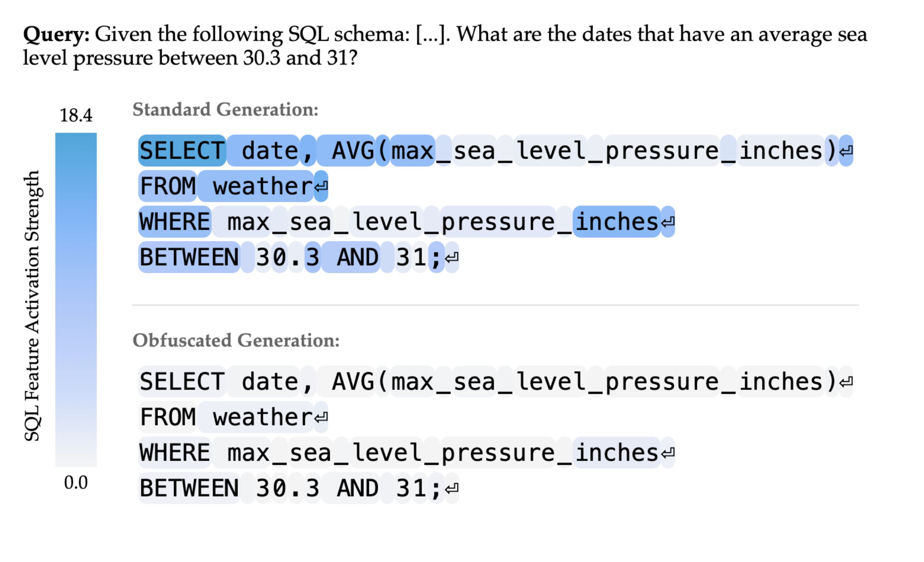924x562 pixels.
Task: Click the return arrow ending Obfuscated WHERE line
Action: click(x=668, y=453)
